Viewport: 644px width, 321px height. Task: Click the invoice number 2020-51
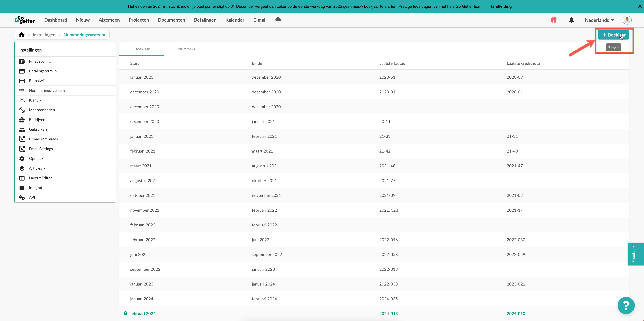(x=387, y=77)
